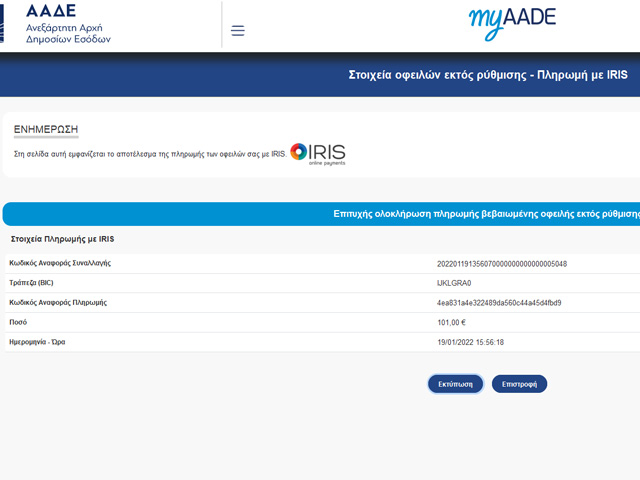Click the page title about payment with IRIS

point(488,75)
